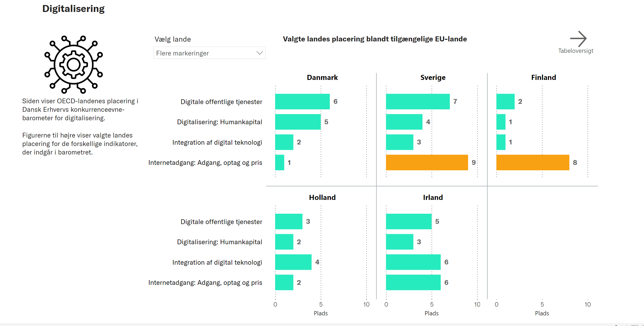Click the Holland chart title

322,198
